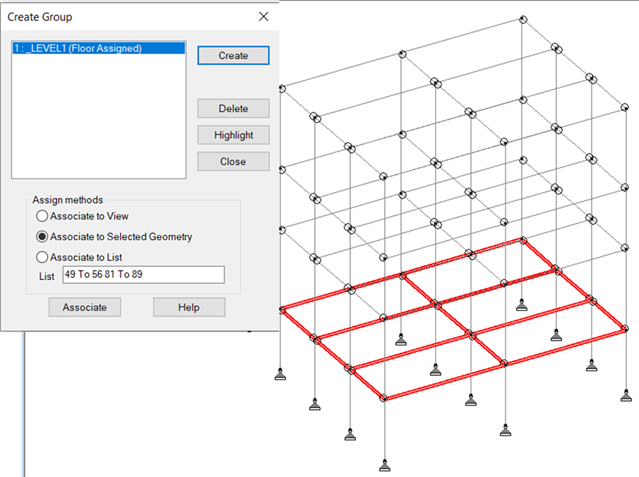Click the Associate button
The height and width of the screenshot is (477, 639).
click(x=85, y=307)
